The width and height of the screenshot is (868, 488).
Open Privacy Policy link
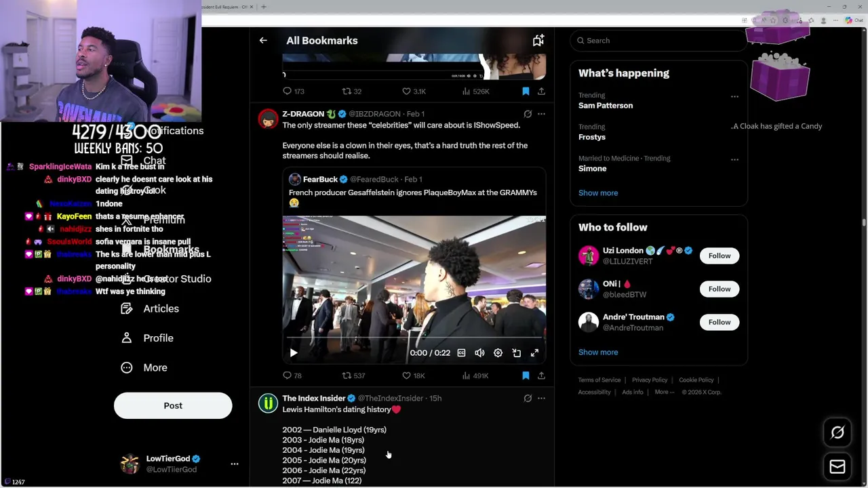pos(650,380)
